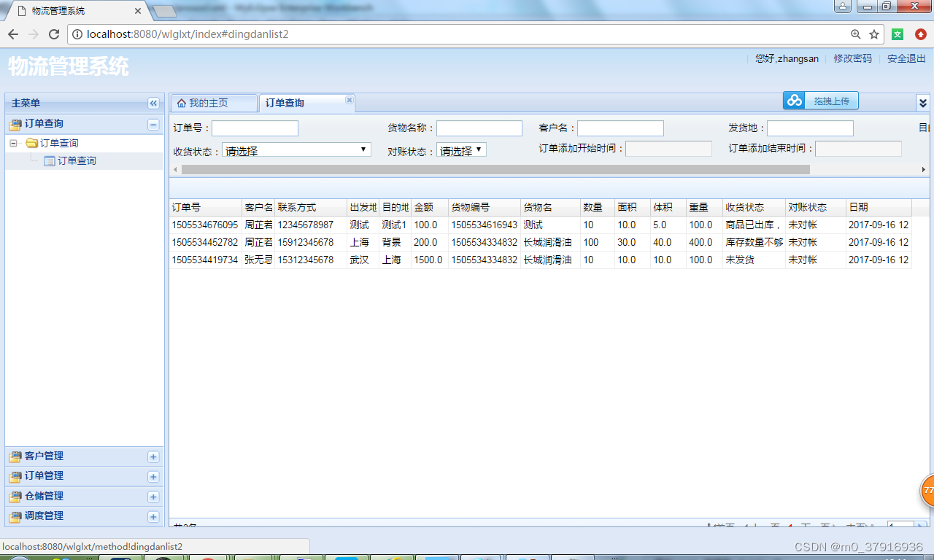The image size is (934, 560).
Task: Click the 库存数量不够 status cell
Action: [754, 242]
